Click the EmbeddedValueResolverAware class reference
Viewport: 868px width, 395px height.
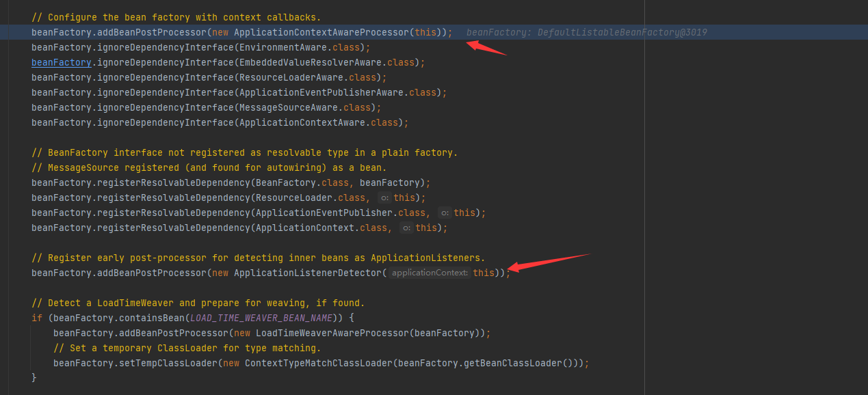click(x=311, y=62)
